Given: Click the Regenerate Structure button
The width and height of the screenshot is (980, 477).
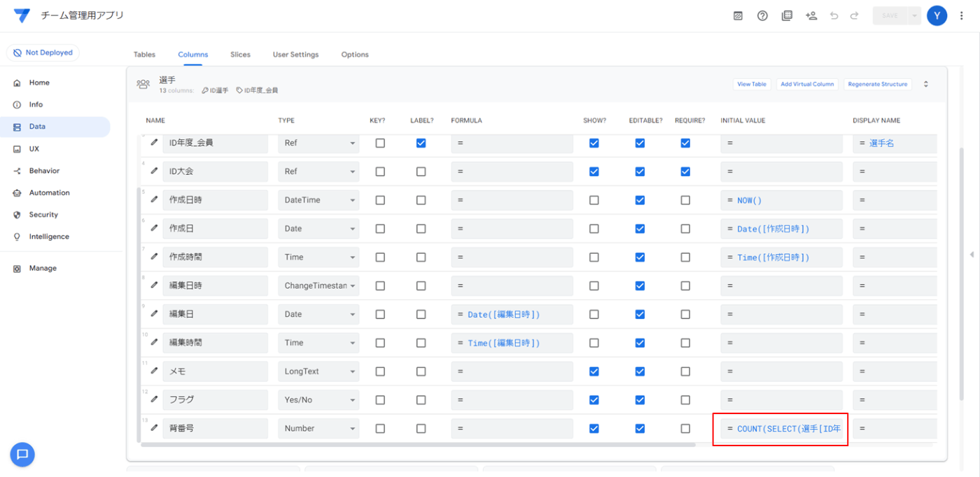Looking at the screenshot, I should (877, 84).
